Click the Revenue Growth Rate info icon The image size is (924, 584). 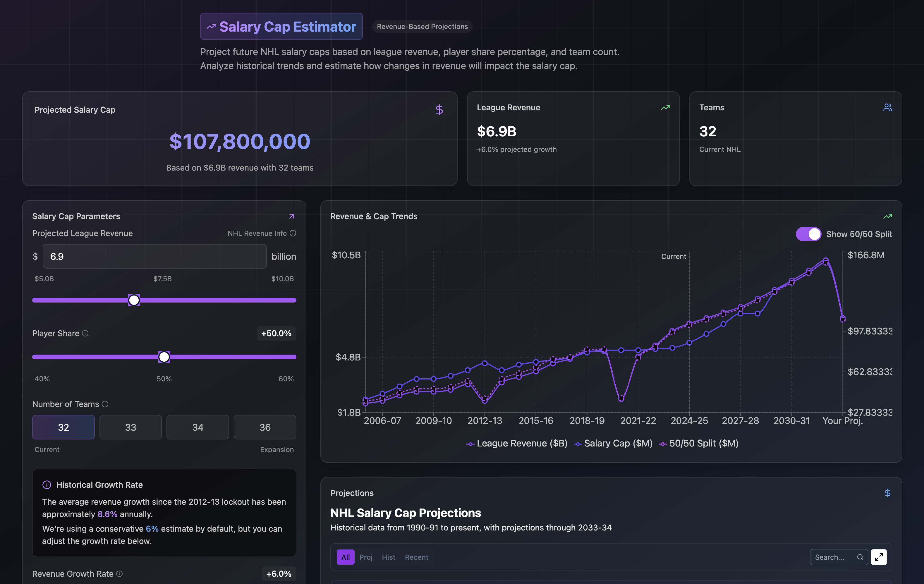click(x=120, y=574)
